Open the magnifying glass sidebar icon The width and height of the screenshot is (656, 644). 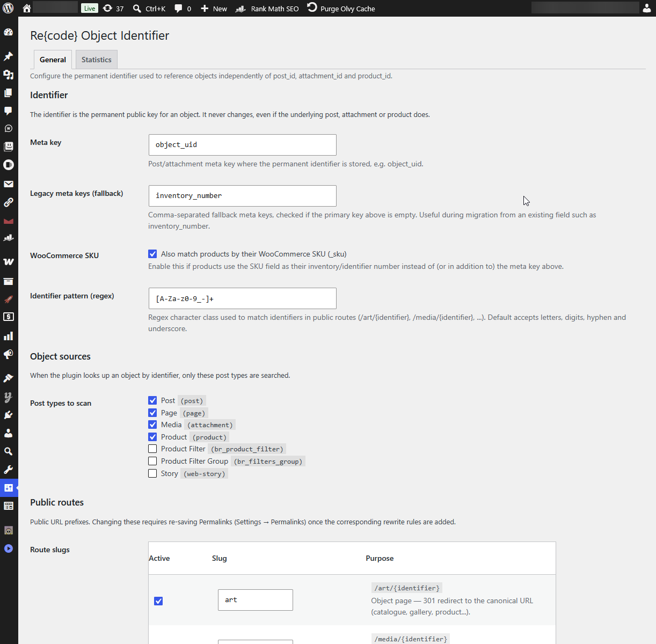coord(8,451)
